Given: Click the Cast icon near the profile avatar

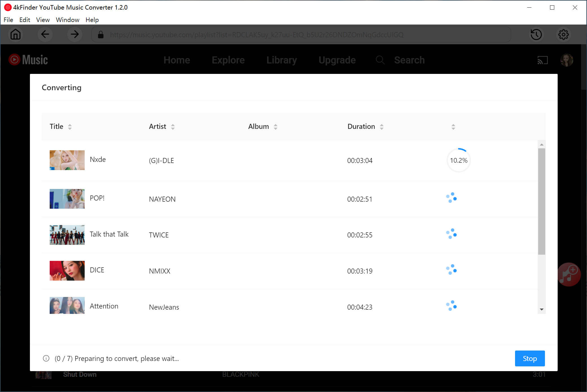Looking at the screenshot, I should tap(543, 60).
